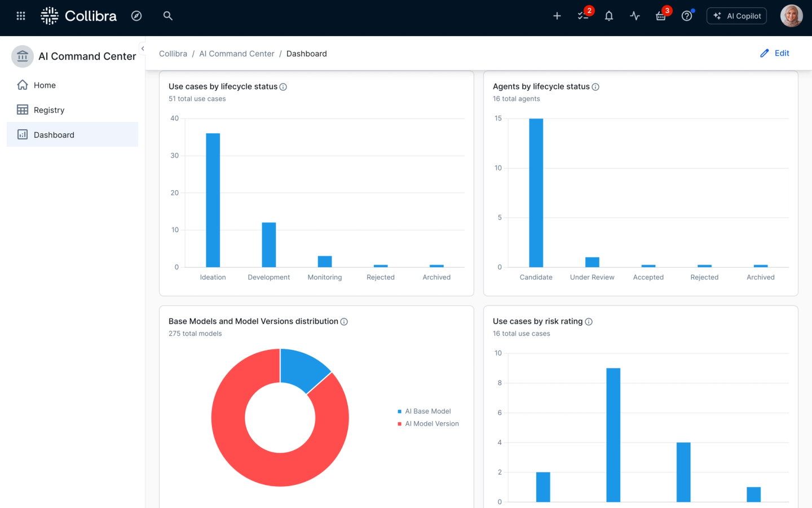Expand the Collibra breadcrumb menu
812x508 pixels.
click(x=173, y=53)
